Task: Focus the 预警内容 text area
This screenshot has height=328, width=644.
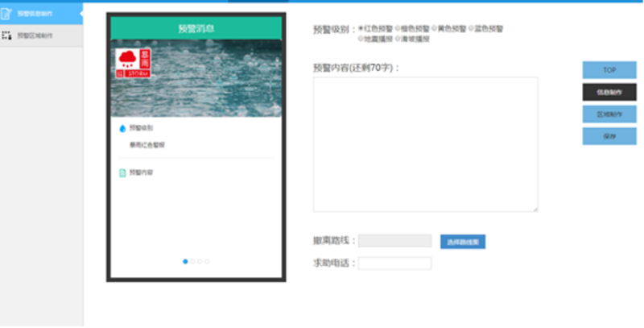Action: [425, 144]
